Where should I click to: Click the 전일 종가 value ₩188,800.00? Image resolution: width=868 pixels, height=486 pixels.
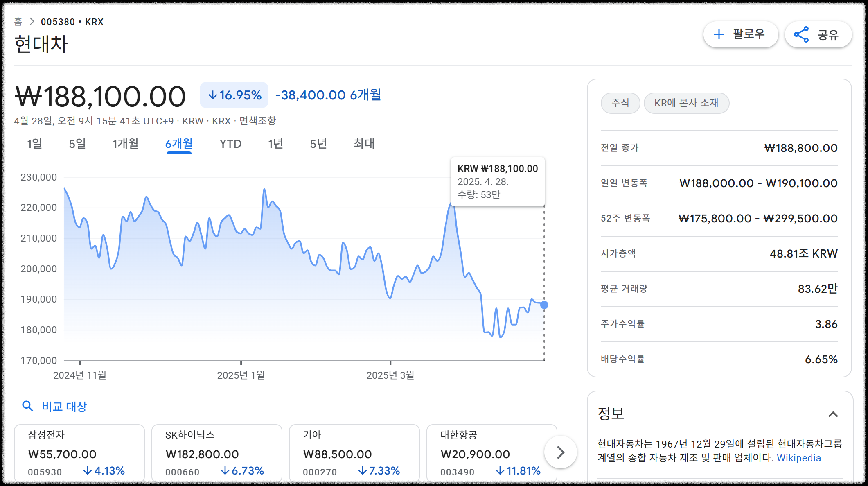click(x=801, y=148)
